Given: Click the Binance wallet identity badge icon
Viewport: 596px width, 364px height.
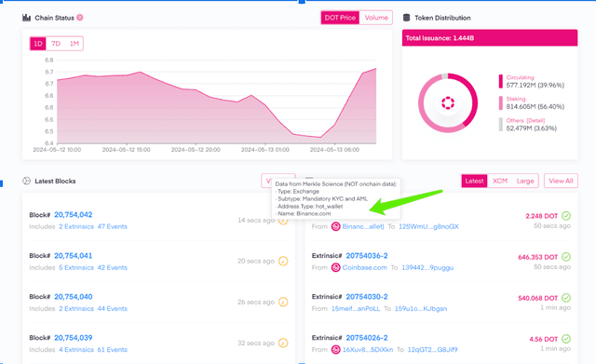Looking at the screenshot, I should [x=335, y=226].
